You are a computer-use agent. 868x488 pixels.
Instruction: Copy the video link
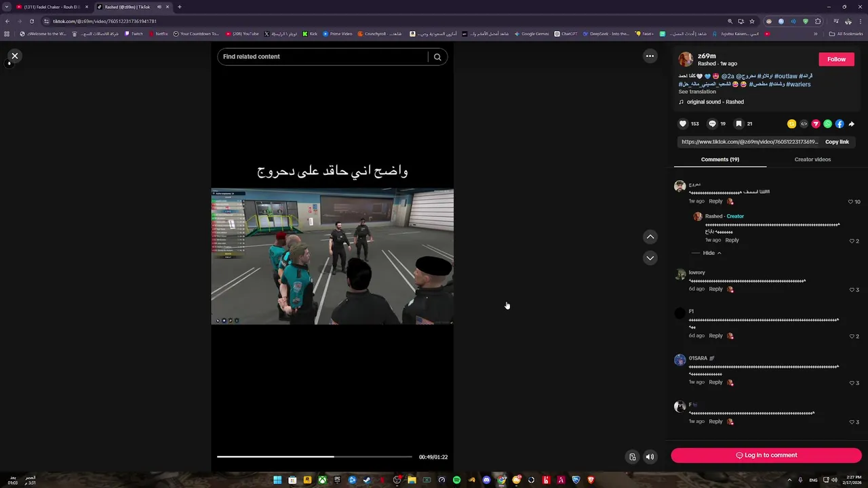(837, 142)
